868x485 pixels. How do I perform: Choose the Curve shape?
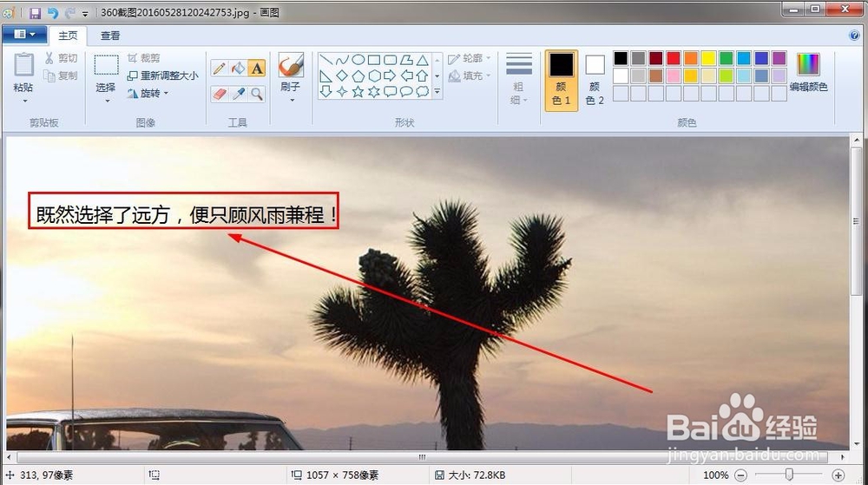342,60
